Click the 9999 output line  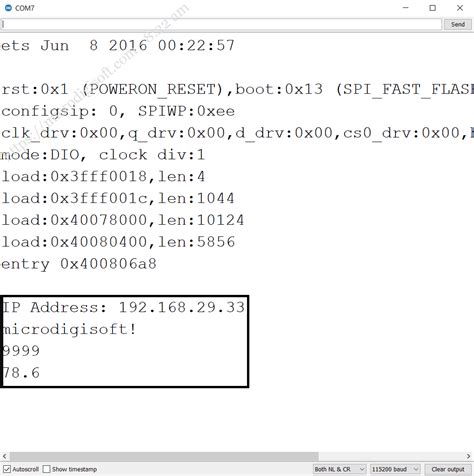(21, 351)
